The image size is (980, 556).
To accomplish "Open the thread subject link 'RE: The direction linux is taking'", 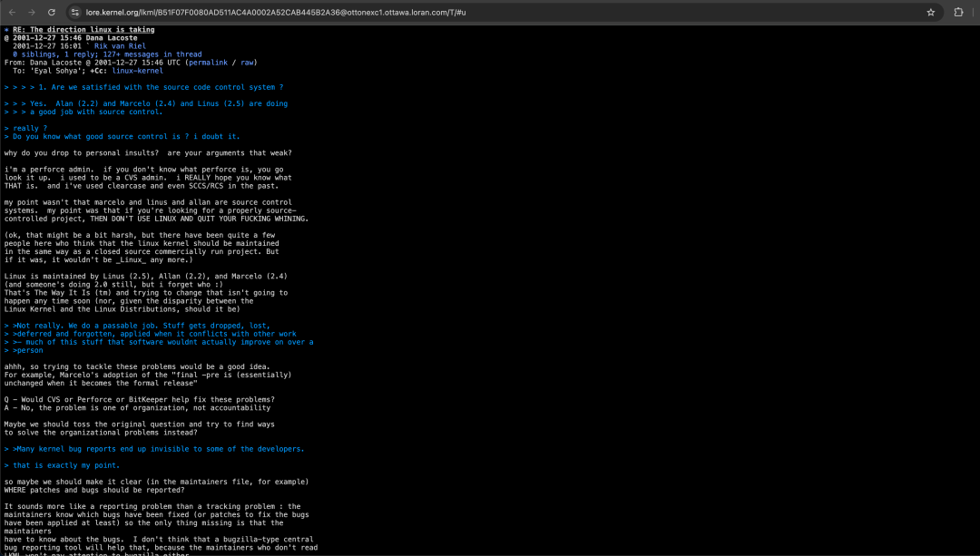I will (83, 29).
